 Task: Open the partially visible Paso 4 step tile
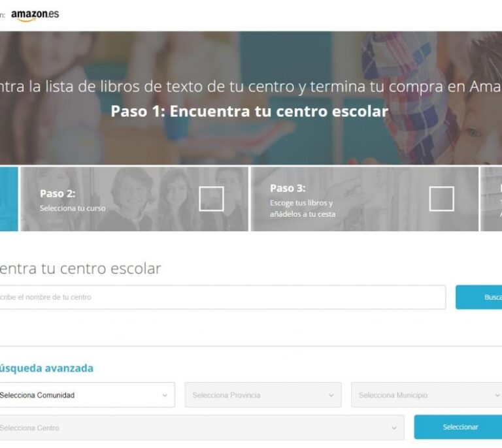[492, 199]
